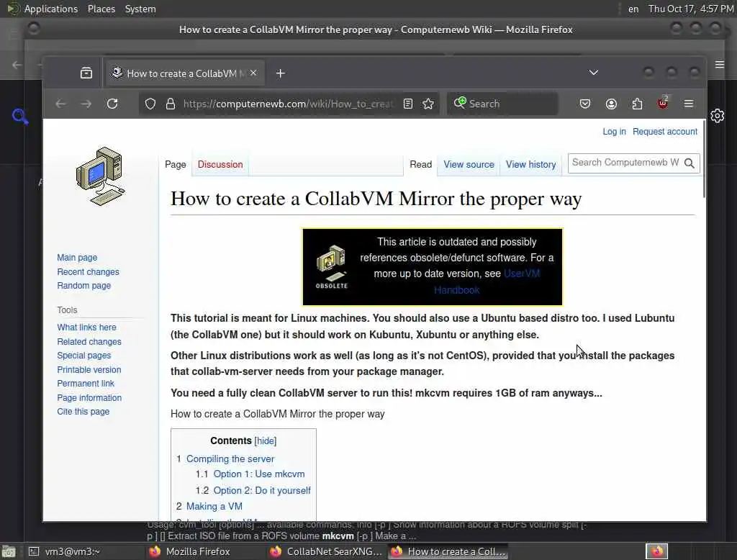Open the System menu in top panel

[140, 9]
